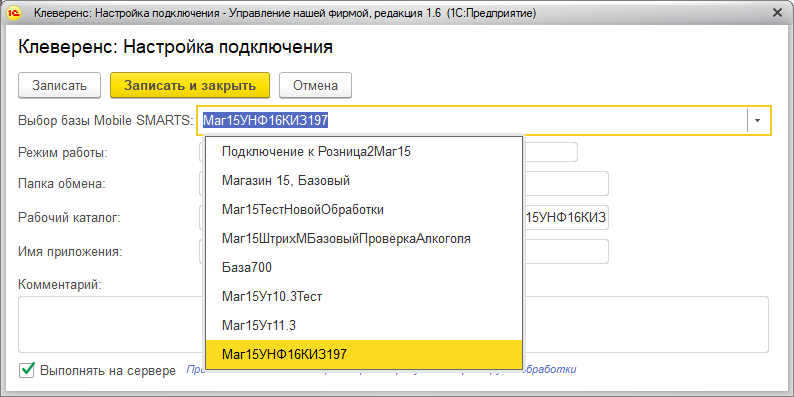Click Записать и закрыть button
This screenshot has width=794, height=397.
click(190, 85)
